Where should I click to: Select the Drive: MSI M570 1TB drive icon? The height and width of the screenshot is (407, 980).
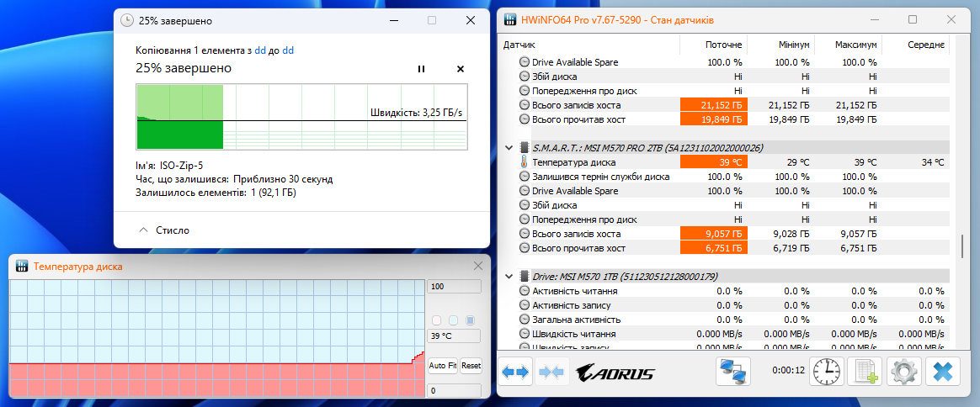tap(525, 276)
